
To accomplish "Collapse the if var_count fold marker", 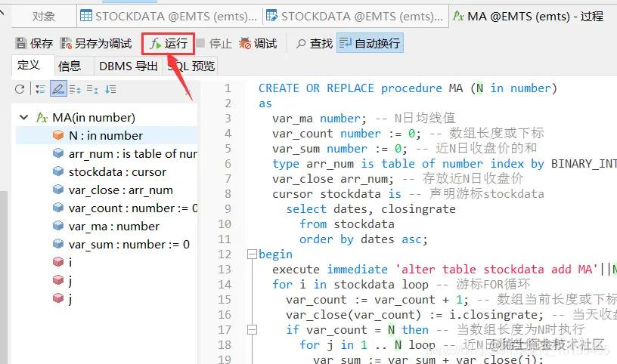I will tap(252, 330).
